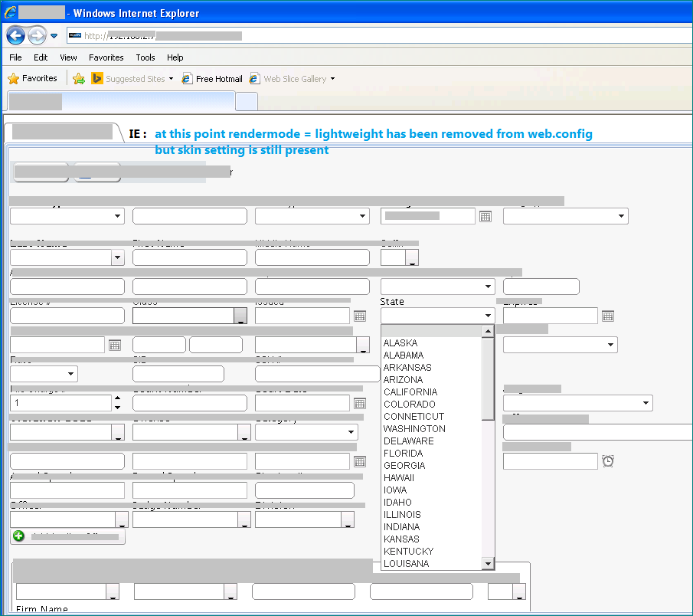Select GEORGIA in the State list

(431, 466)
